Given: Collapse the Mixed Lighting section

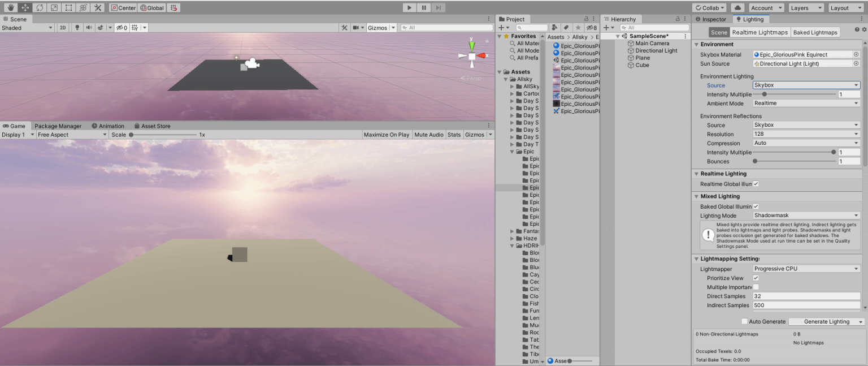Looking at the screenshot, I should [697, 196].
